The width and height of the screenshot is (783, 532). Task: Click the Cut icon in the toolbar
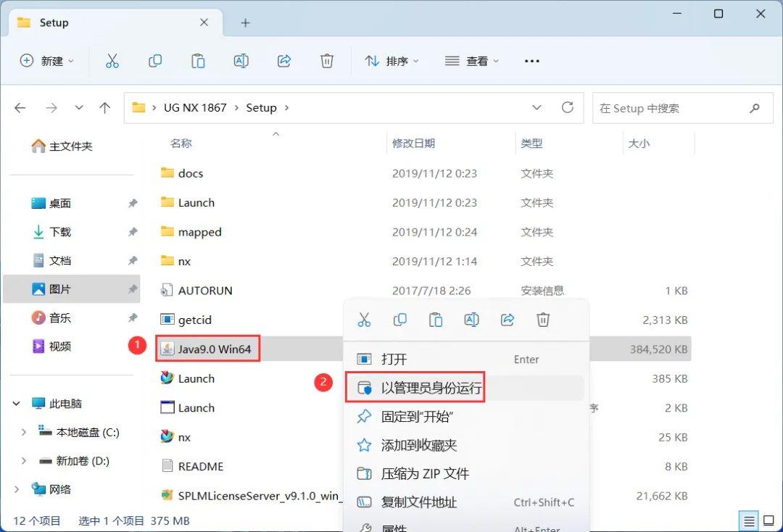(112, 61)
